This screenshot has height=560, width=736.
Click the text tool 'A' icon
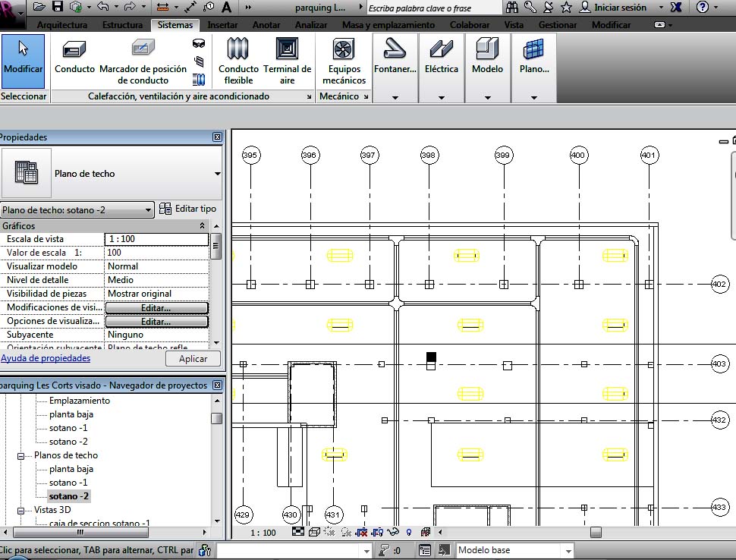click(226, 8)
